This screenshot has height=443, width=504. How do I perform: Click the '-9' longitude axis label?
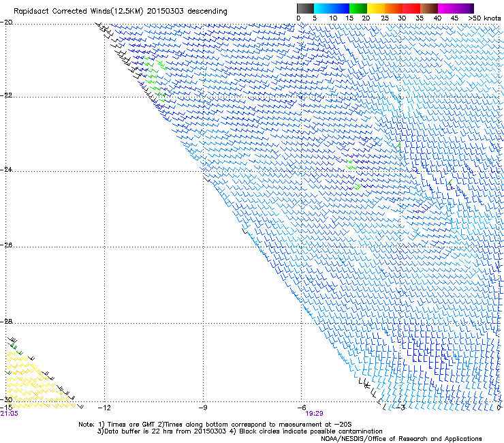[x=202, y=408]
